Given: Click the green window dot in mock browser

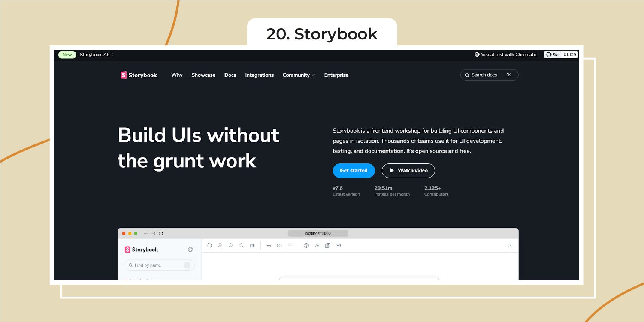Looking at the screenshot, I should [136, 234].
